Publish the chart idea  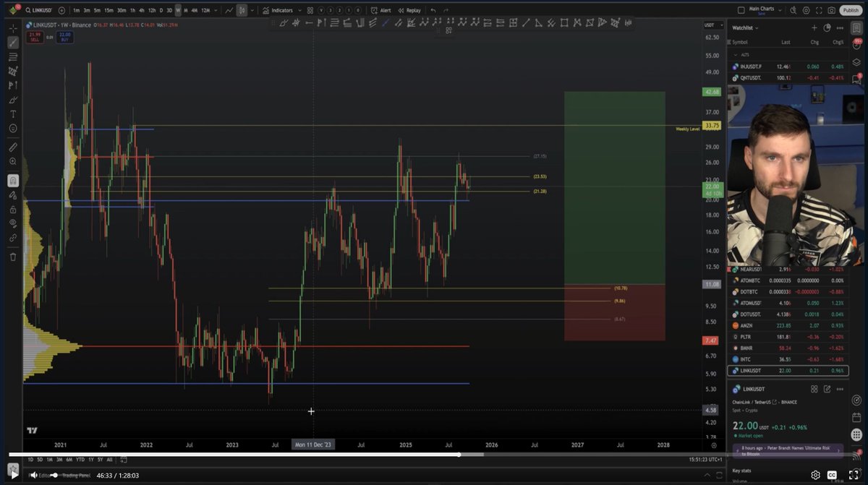click(851, 10)
